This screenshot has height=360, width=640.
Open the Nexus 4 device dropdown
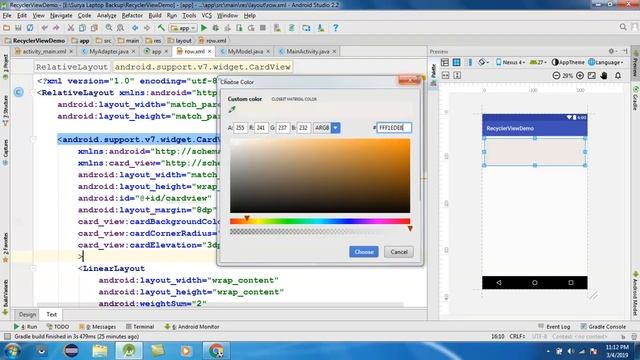510,62
